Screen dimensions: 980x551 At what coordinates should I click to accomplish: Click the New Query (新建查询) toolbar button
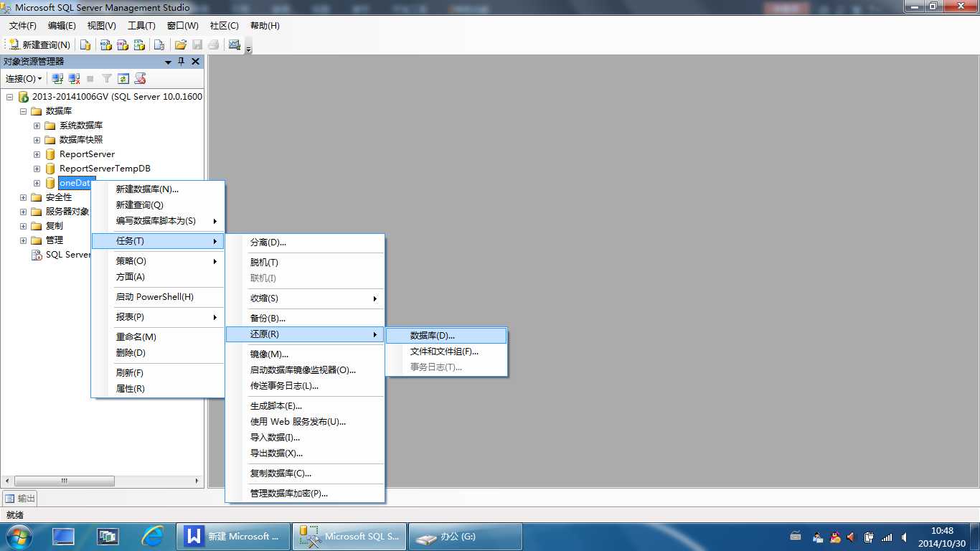tap(39, 44)
